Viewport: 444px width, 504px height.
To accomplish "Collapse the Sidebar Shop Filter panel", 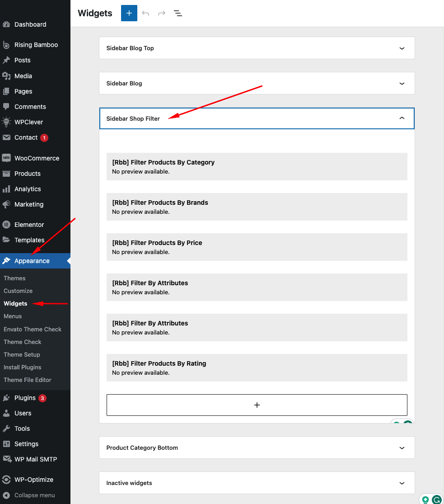I will click(402, 118).
